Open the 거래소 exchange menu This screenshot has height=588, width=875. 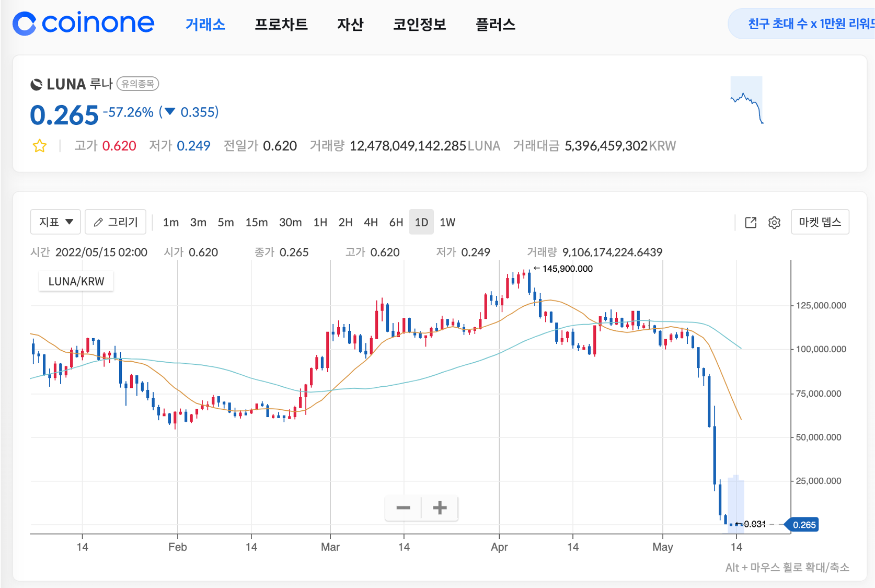tap(205, 24)
